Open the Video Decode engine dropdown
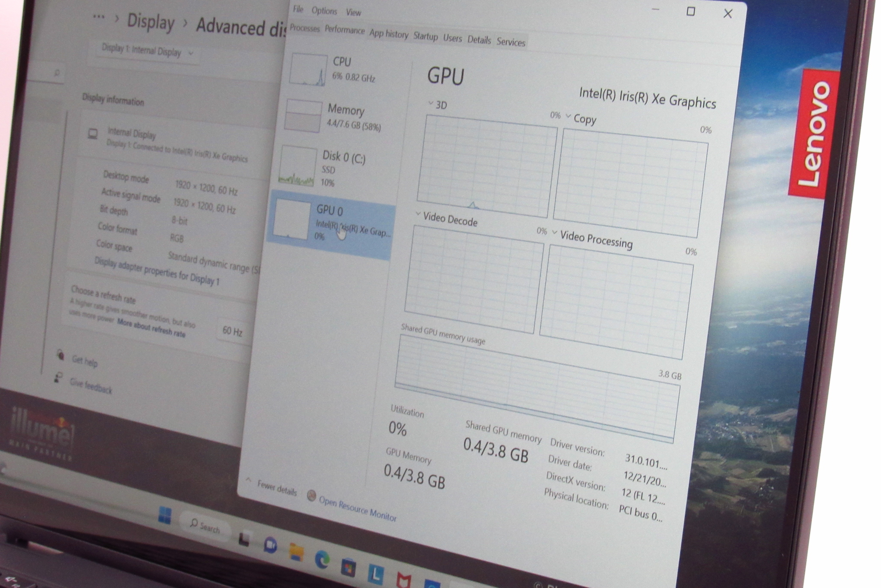The image size is (881, 588). click(x=418, y=214)
